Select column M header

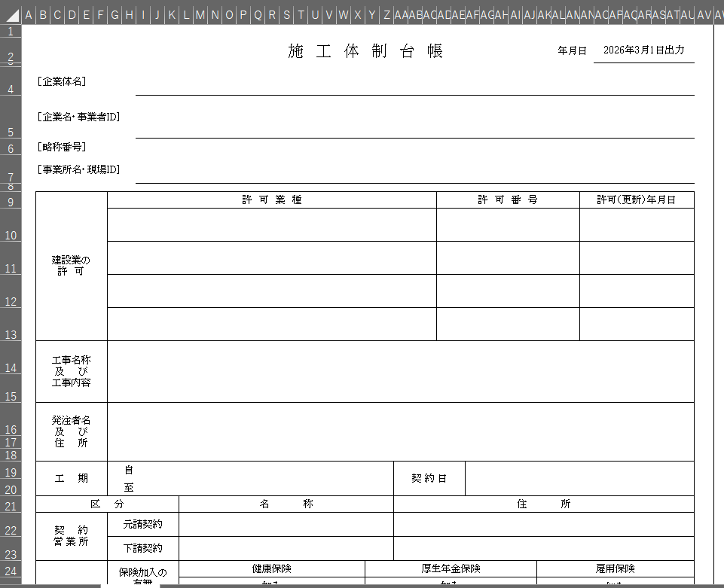tap(200, 14)
